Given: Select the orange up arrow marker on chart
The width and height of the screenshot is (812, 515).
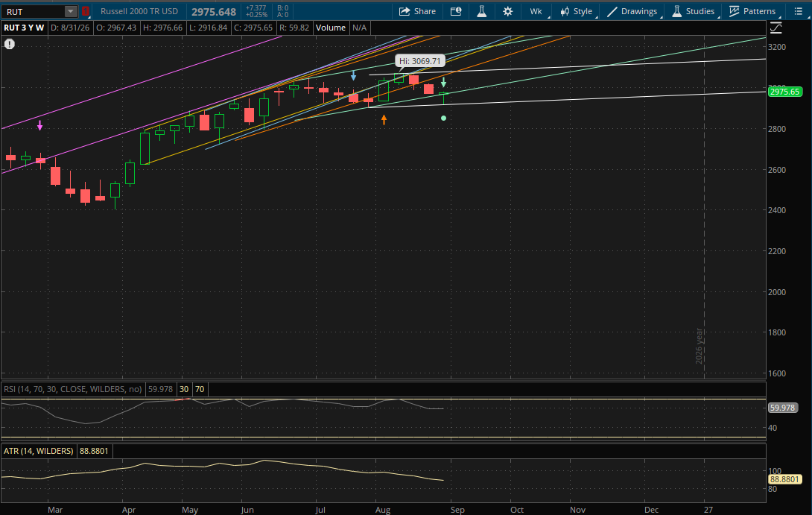Looking at the screenshot, I should pyautogui.click(x=384, y=120).
